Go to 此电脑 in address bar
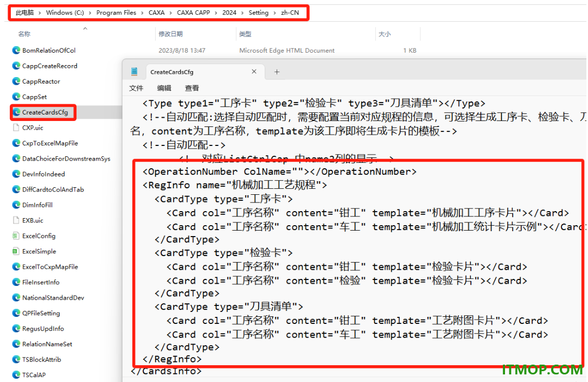588x382 pixels. click(25, 13)
